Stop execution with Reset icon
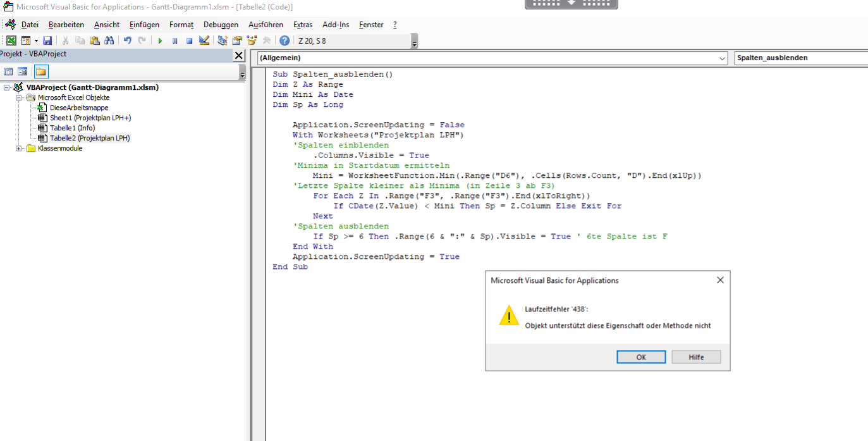The width and height of the screenshot is (868, 441). tap(189, 40)
